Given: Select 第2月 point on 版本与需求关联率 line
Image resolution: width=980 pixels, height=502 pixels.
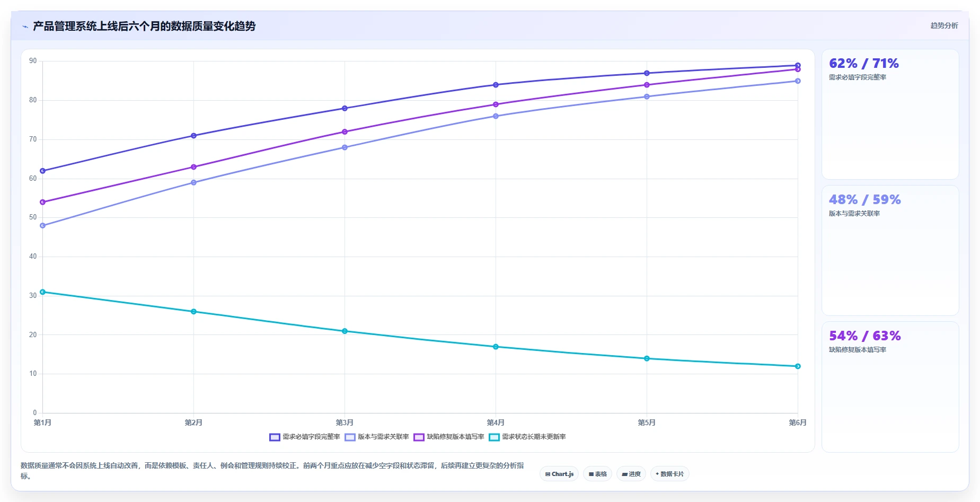Looking at the screenshot, I should coord(193,182).
